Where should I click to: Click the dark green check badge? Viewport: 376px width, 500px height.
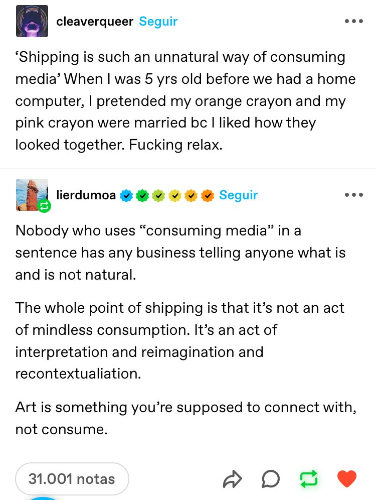pos(143,195)
